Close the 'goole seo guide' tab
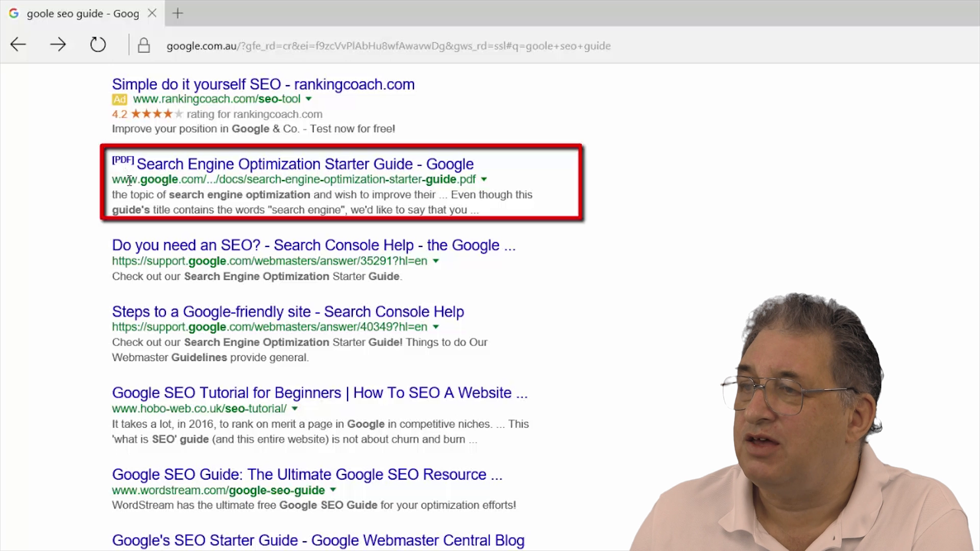 click(x=152, y=13)
